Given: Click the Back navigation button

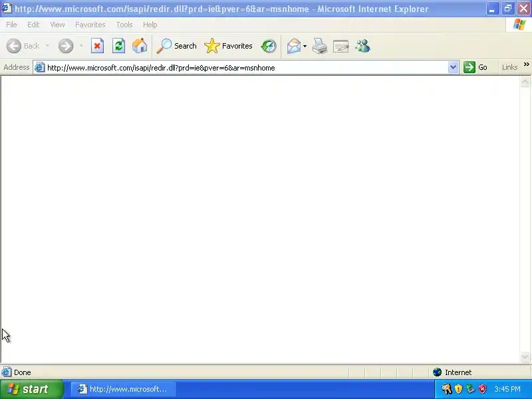Looking at the screenshot, I should (x=23, y=46).
